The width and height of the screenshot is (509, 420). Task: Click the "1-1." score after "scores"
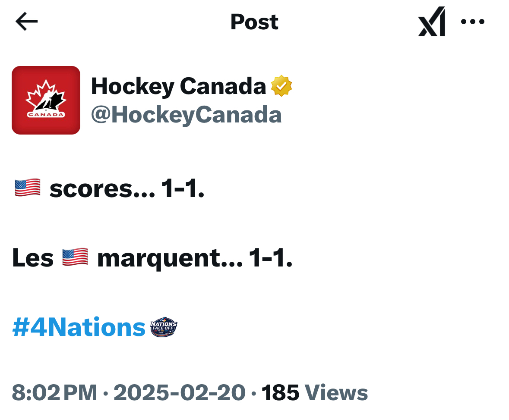(183, 189)
